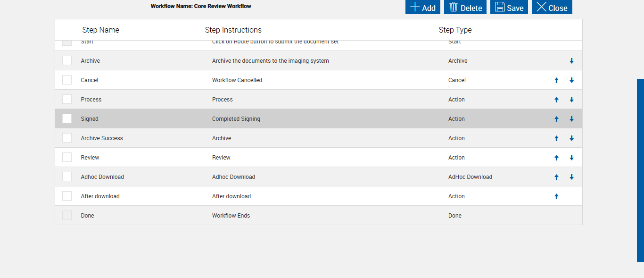Screen dimensions: 644x278
Task: Click the Step Type column header
Action: pyautogui.click(x=455, y=30)
